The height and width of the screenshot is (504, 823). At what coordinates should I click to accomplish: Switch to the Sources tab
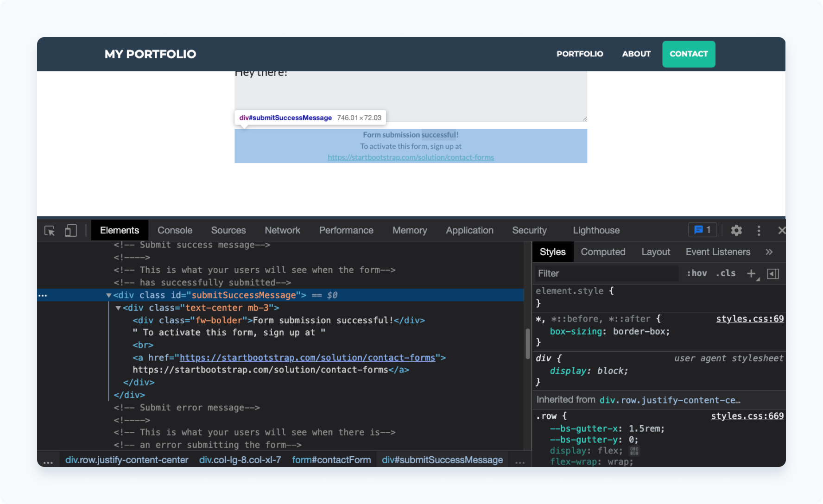pyautogui.click(x=228, y=230)
